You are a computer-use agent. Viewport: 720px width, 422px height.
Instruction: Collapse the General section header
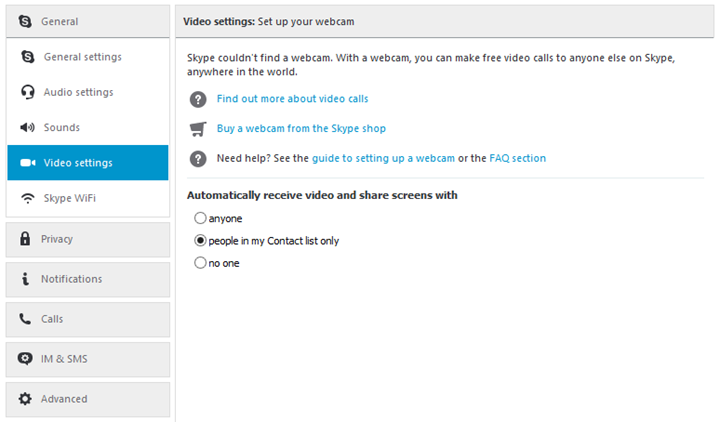(x=88, y=21)
